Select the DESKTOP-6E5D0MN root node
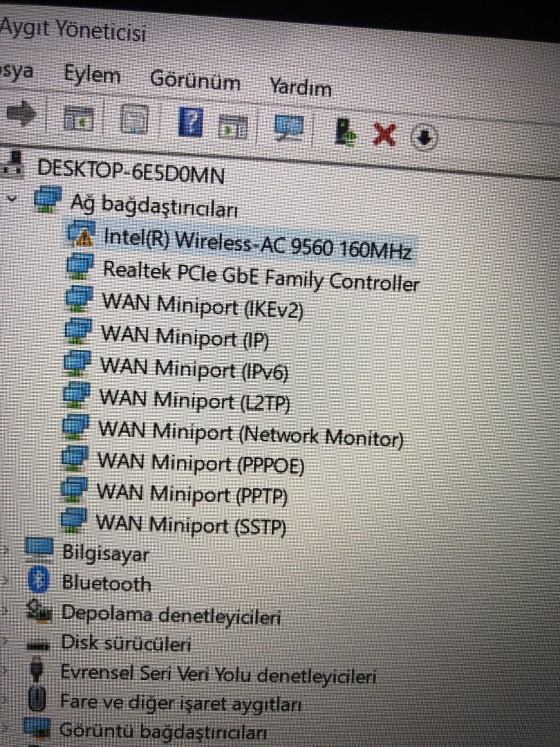Image resolution: width=560 pixels, height=747 pixels. click(x=131, y=171)
